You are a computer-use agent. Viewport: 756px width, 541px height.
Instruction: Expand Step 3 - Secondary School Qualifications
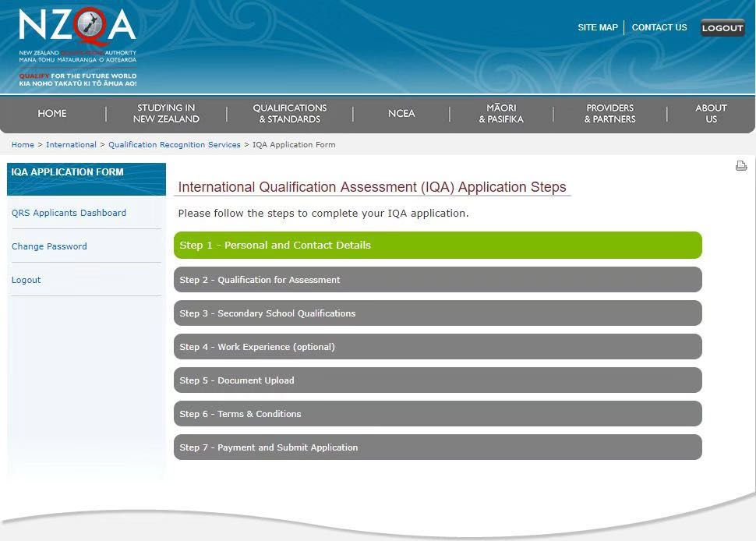coord(437,313)
